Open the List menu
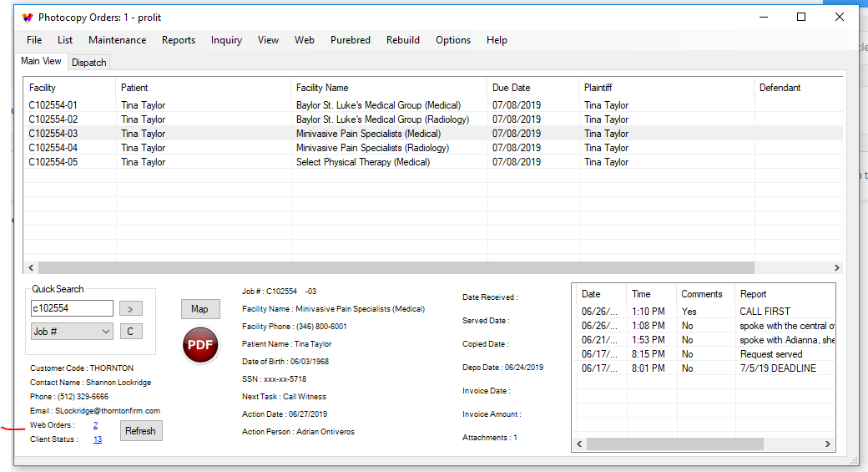The width and height of the screenshot is (868, 472). tap(65, 40)
